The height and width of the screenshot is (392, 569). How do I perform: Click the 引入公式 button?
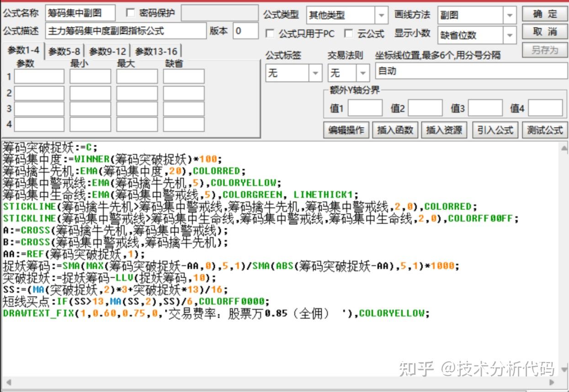(x=496, y=130)
